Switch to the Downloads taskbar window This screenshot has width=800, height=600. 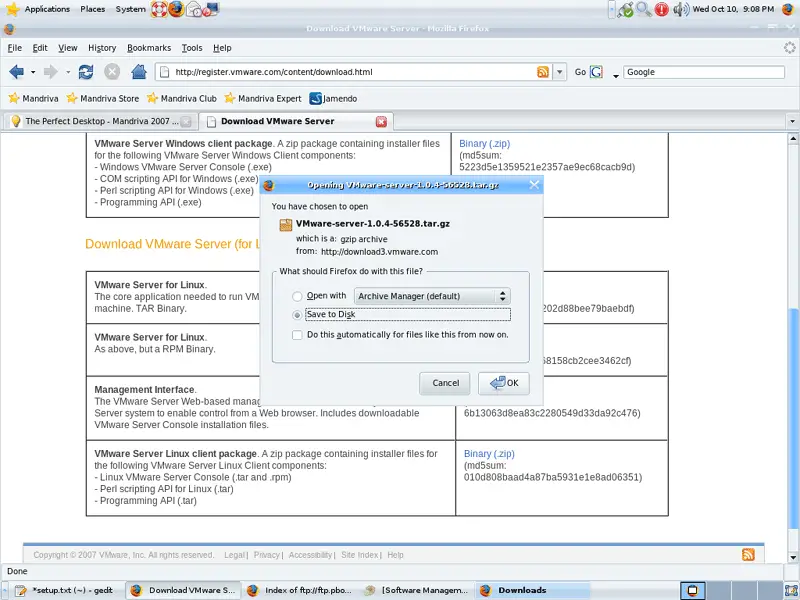(x=533, y=590)
